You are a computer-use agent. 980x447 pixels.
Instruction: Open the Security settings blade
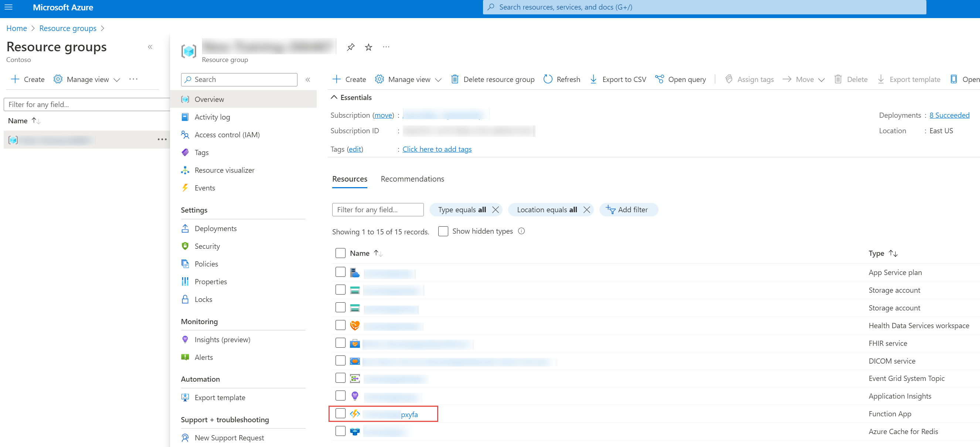click(x=207, y=246)
